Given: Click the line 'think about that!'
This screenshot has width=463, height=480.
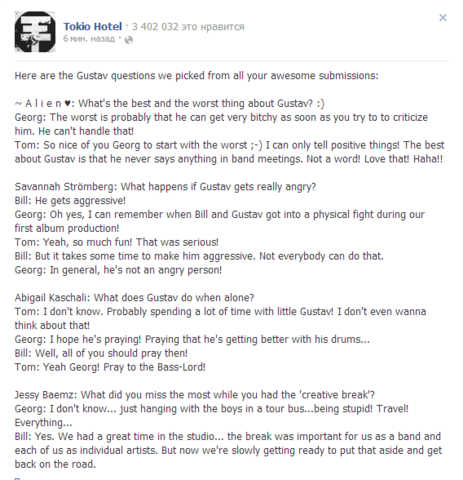Looking at the screenshot, I should (x=52, y=326).
